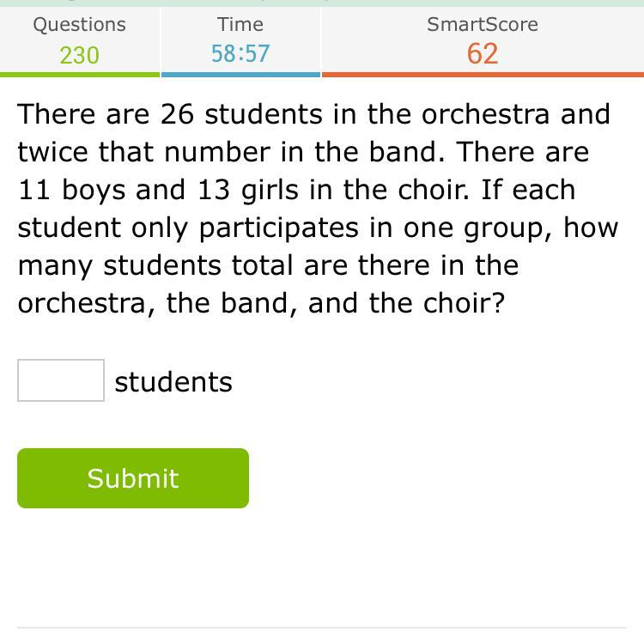Select the Questions header label
The height and width of the screenshot is (644, 644).
click(79, 25)
